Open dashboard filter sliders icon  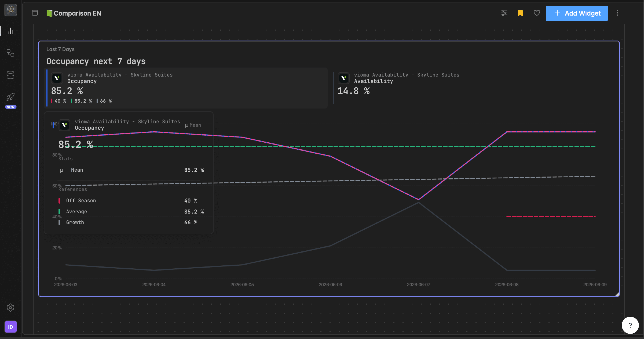tap(504, 13)
